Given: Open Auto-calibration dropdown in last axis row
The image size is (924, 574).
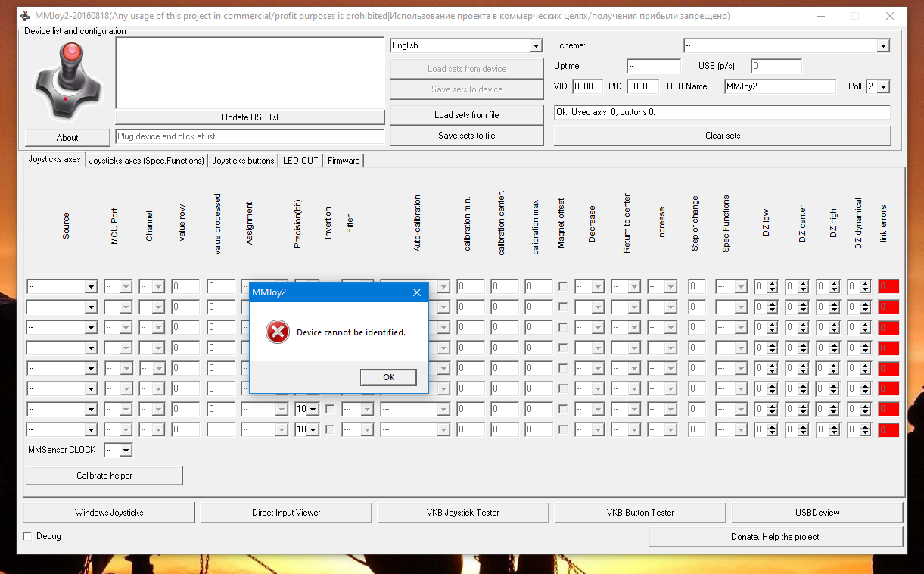Looking at the screenshot, I should tap(415, 429).
